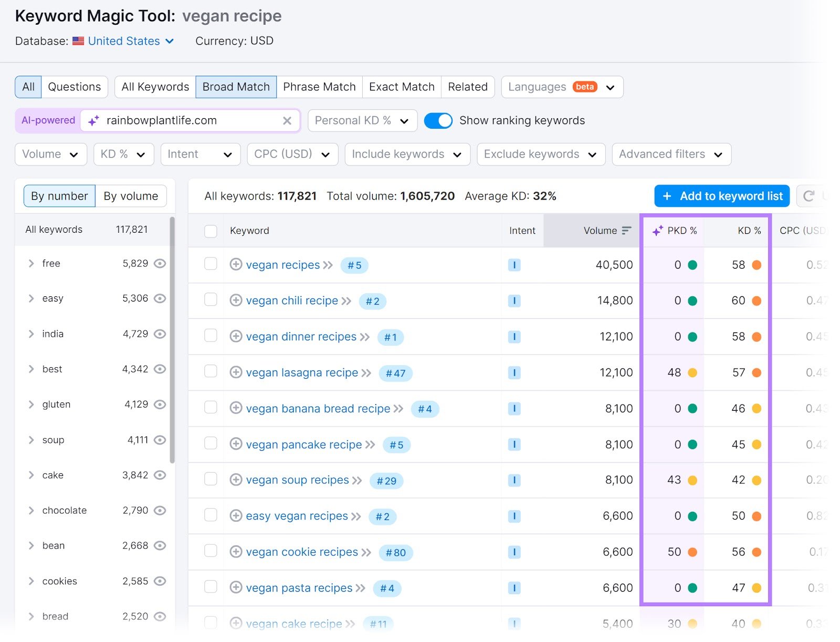Viewport: 840px width, 642px height.
Task: Disable the Show ranking keywords toggle
Action: (x=438, y=120)
